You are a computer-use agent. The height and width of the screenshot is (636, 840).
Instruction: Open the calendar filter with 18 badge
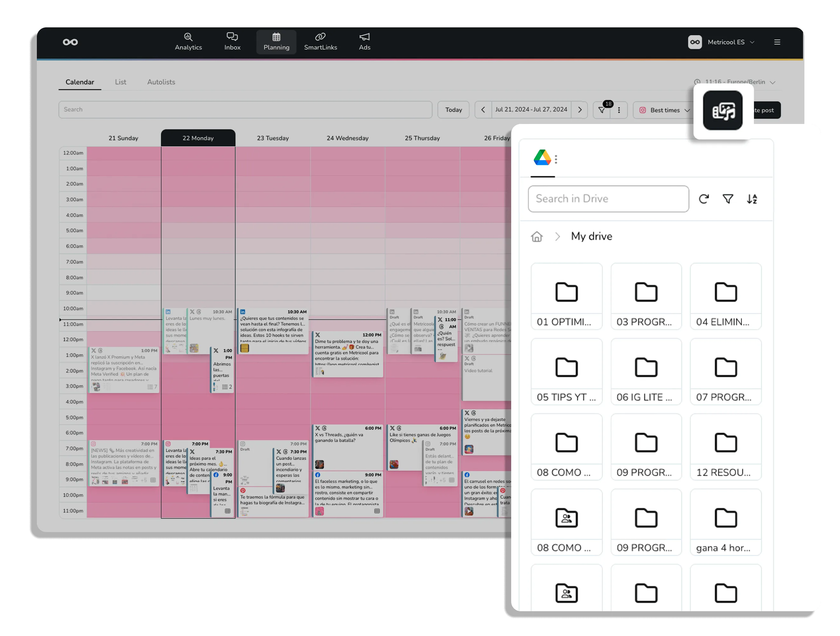tap(601, 110)
